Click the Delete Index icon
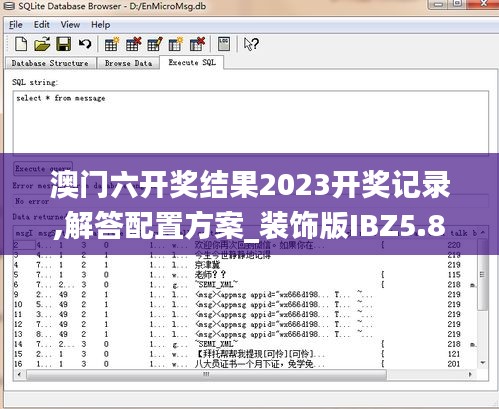 tap(197, 44)
